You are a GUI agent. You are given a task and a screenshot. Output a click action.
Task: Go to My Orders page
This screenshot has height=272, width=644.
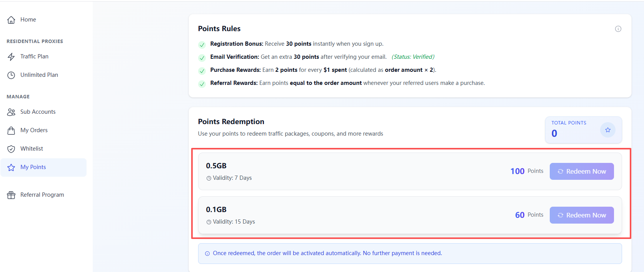click(34, 130)
